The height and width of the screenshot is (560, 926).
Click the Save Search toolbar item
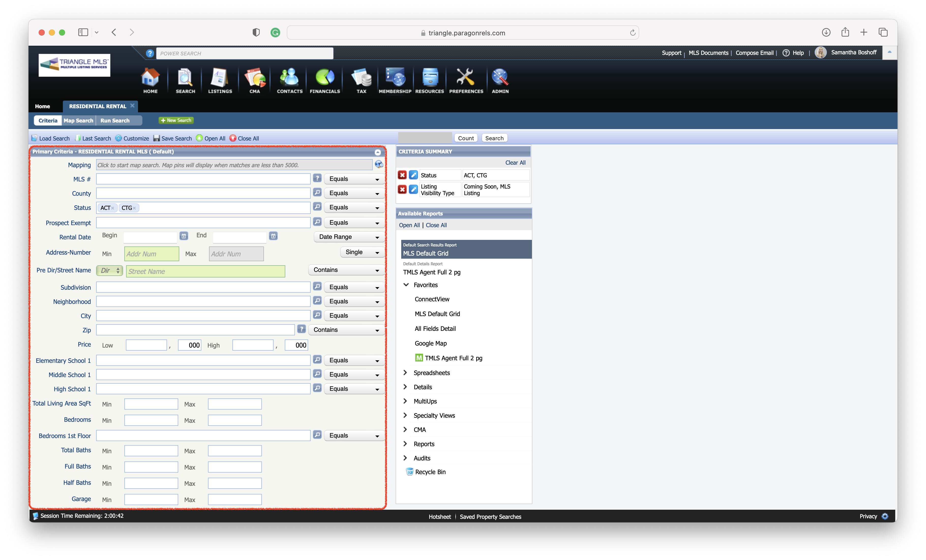pos(172,138)
